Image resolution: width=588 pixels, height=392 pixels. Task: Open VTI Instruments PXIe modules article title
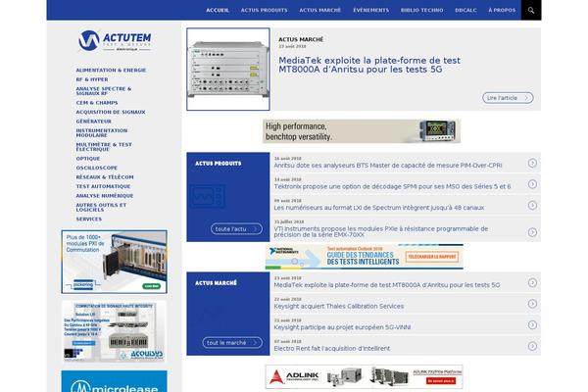[x=381, y=232]
